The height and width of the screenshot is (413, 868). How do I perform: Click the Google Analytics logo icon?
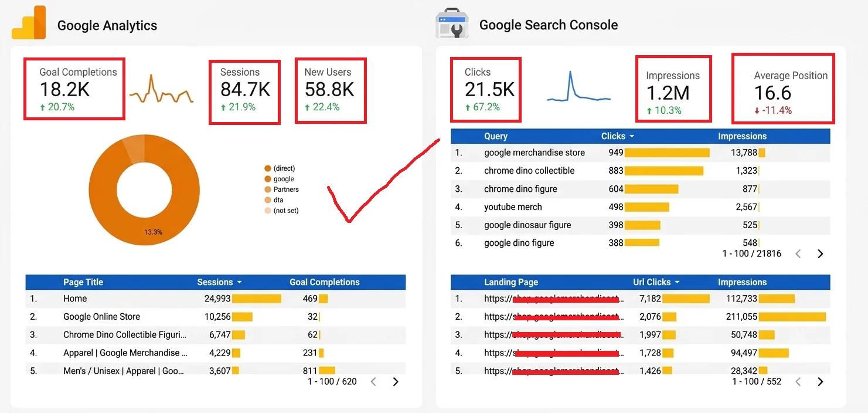(29, 24)
